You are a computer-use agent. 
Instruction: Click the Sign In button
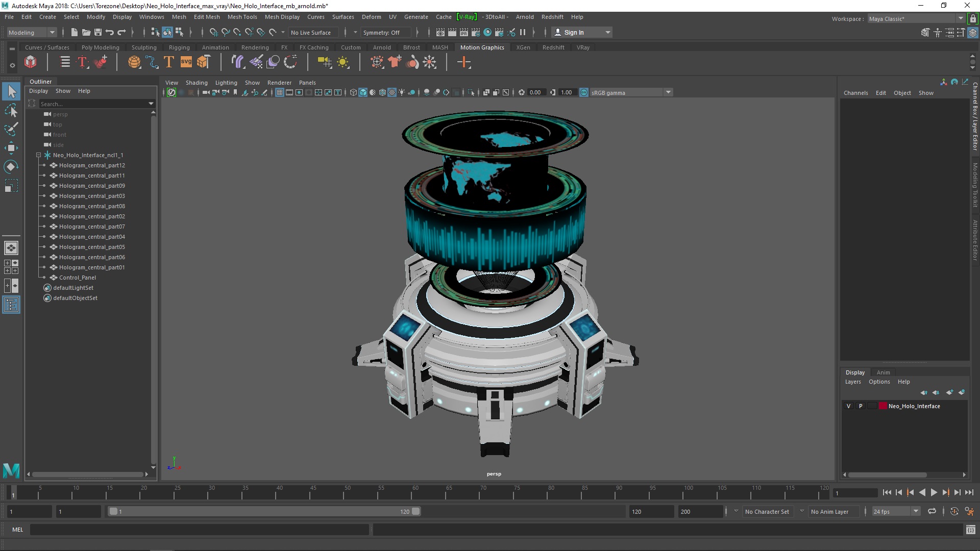(x=574, y=32)
